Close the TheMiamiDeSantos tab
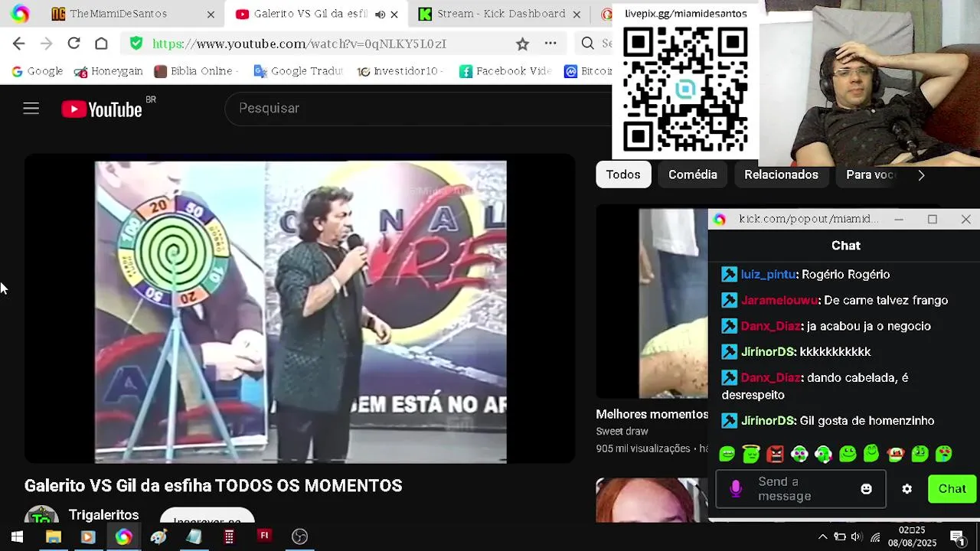This screenshot has width=980, height=551. tap(211, 14)
